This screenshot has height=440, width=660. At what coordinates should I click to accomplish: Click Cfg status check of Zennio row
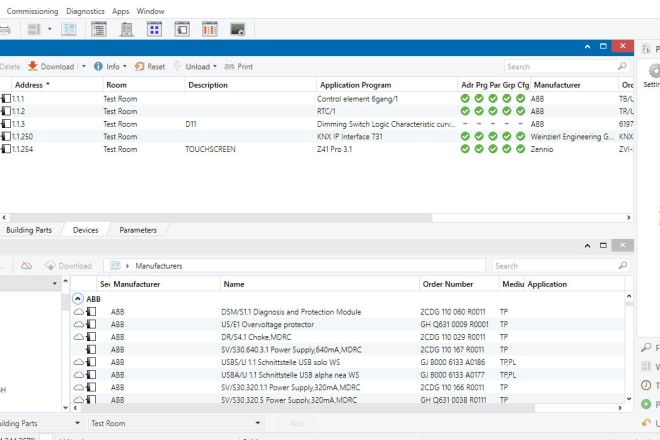point(521,149)
